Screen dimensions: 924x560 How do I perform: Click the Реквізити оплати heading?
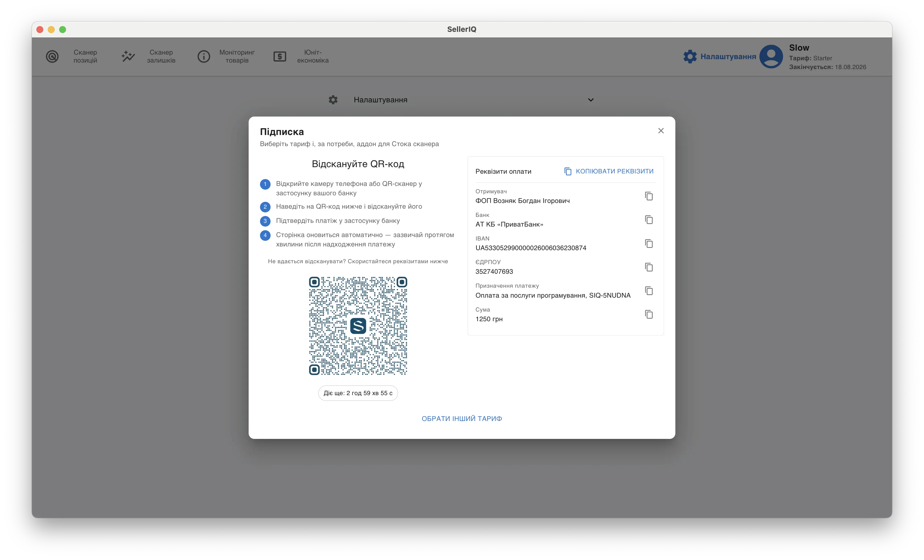click(503, 172)
